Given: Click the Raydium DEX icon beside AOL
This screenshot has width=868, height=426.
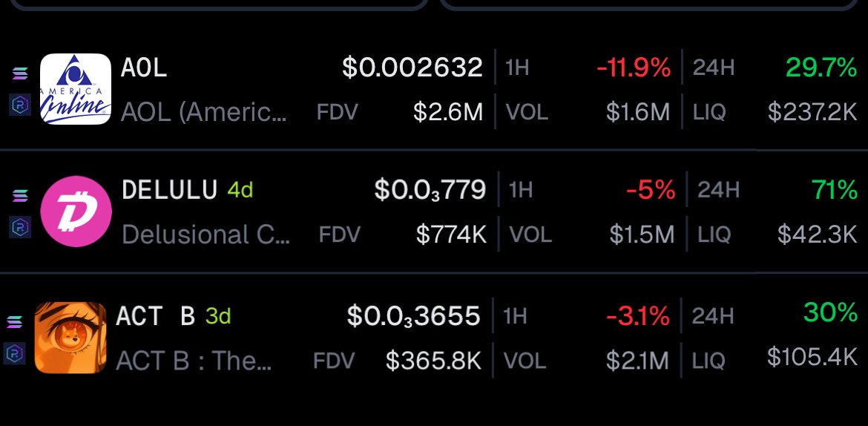Looking at the screenshot, I should (x=20, y=104).
